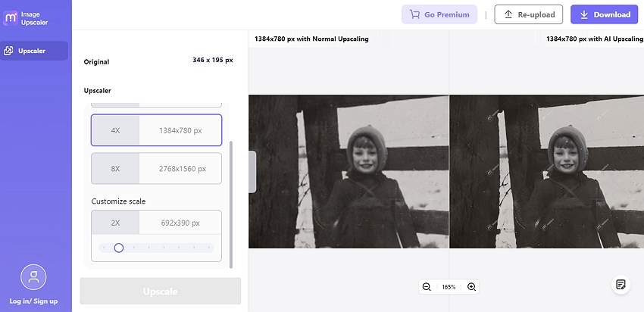The width and height of the screenshot is (644, 312).
Task: Click the customize scale slider handle
Action: tap(119, 248)
